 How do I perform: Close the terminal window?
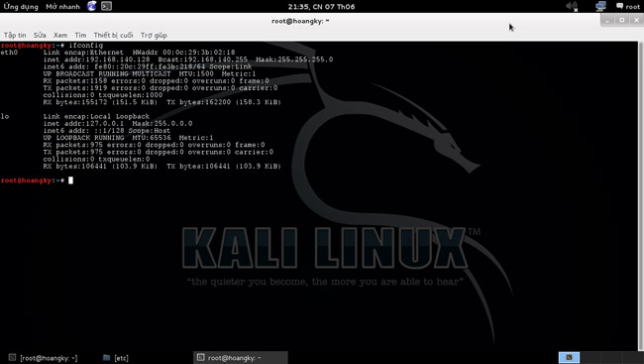[637, 20]
